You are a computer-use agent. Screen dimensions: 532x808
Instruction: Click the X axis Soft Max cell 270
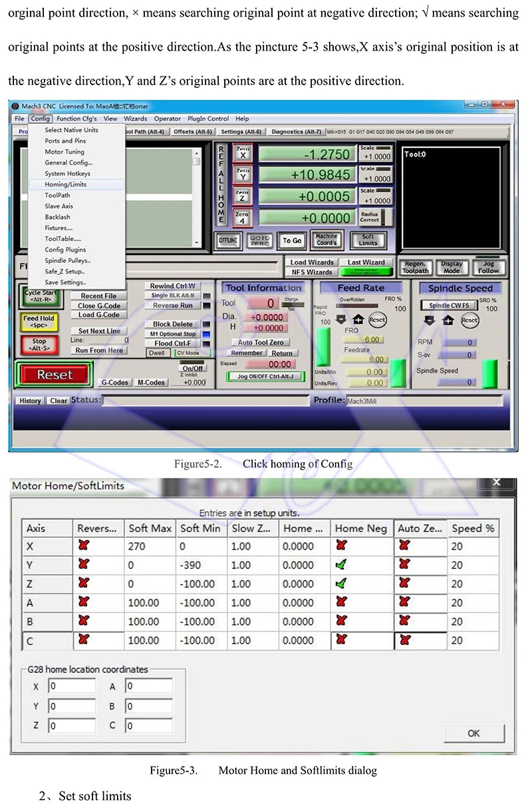(150, 546)
